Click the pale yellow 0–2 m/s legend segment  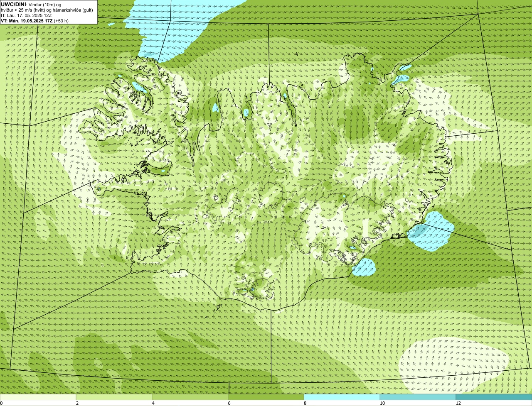[x=38, y=397]
